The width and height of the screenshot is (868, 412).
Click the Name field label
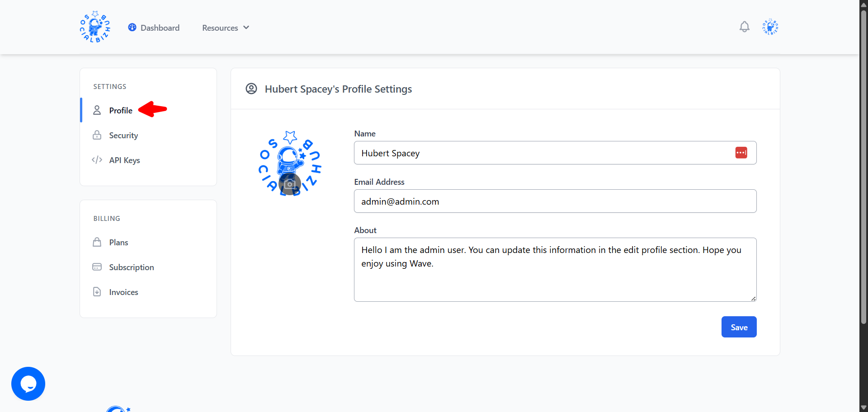click(365, 134)
